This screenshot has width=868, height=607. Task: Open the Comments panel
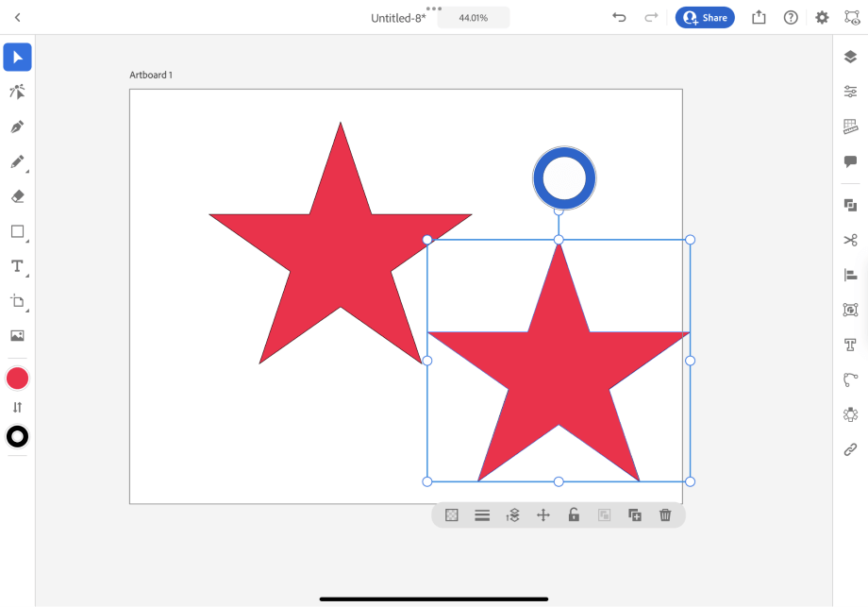pyautogui.click(x=850, y=161)
